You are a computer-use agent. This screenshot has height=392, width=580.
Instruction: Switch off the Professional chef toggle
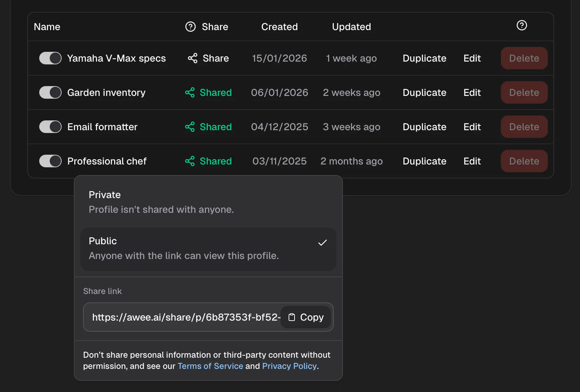click(x=50, y=161)
